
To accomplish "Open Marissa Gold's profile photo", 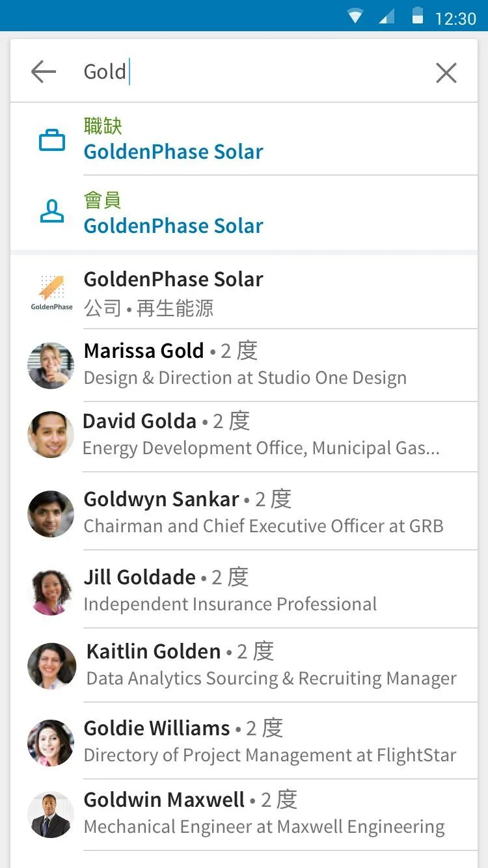I will point(51,366).
